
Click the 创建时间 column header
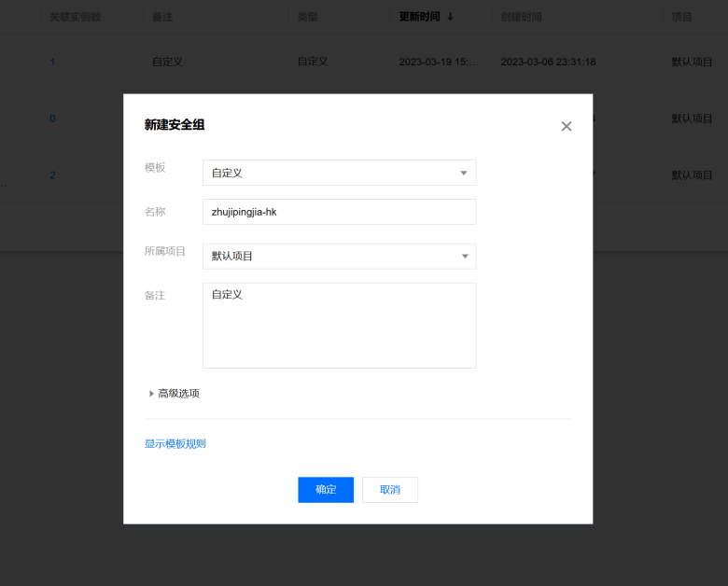tap(521, 17)
